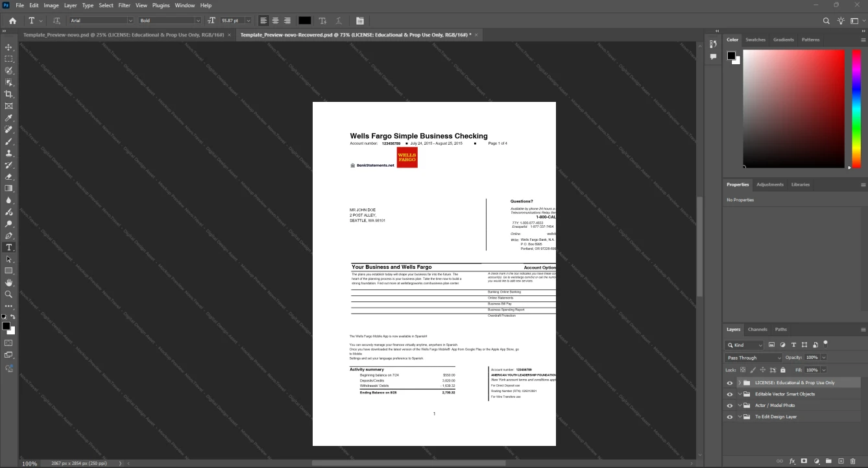Select the Horizontal Type tool

9,247
